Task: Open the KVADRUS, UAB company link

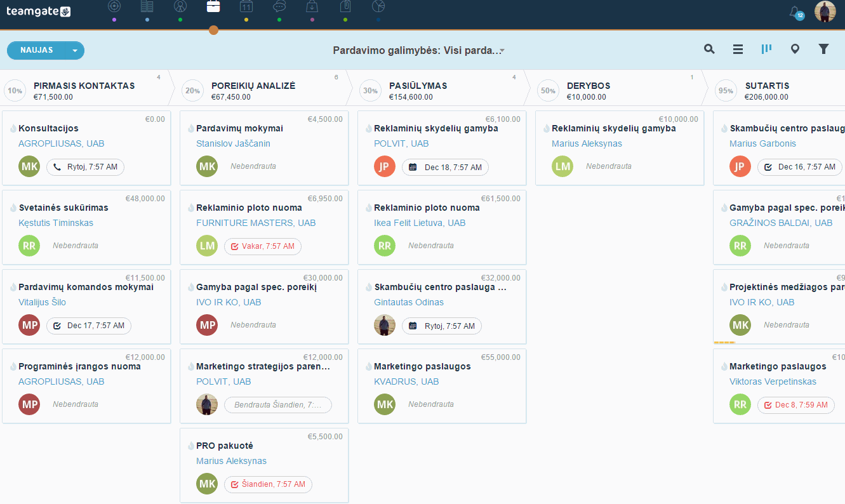Action: 406,381
